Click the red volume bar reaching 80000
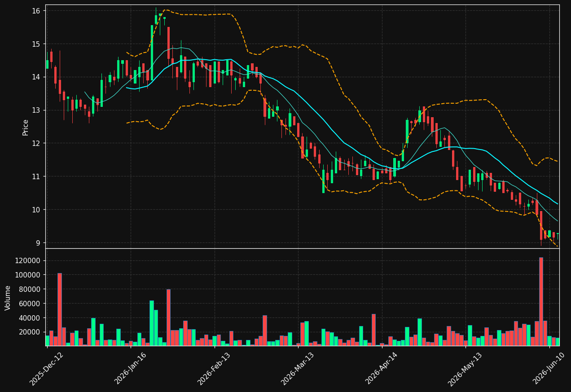This screenshot has height=392, width=571. click(x=168, y=317)
